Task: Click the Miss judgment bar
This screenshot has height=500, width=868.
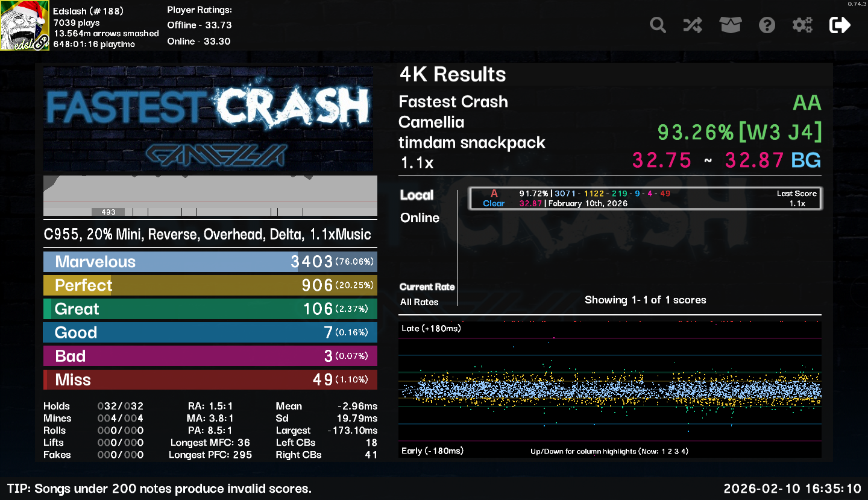Action: (x=210, y=380)
